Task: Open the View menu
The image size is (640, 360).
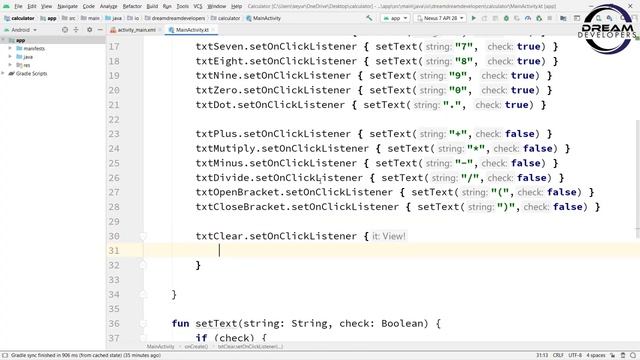Action: coord(47,6)
